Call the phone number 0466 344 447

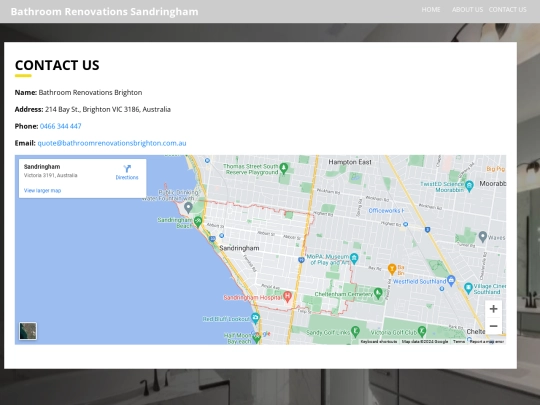click(x=61, y=126)
